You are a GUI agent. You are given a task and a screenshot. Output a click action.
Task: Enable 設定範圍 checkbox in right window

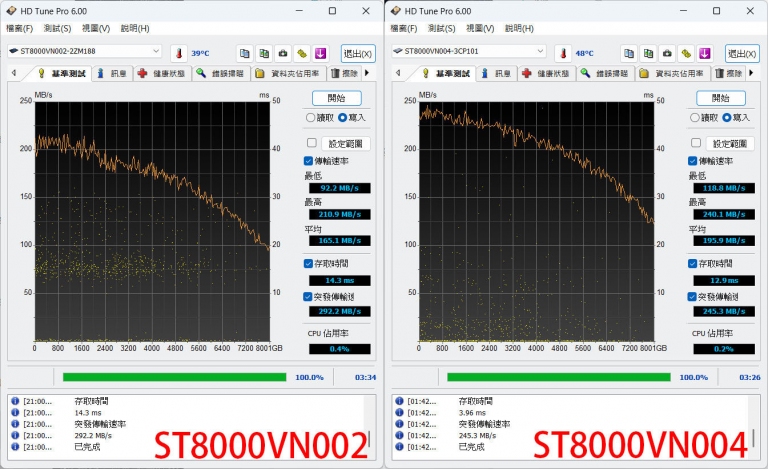(696, 142)
